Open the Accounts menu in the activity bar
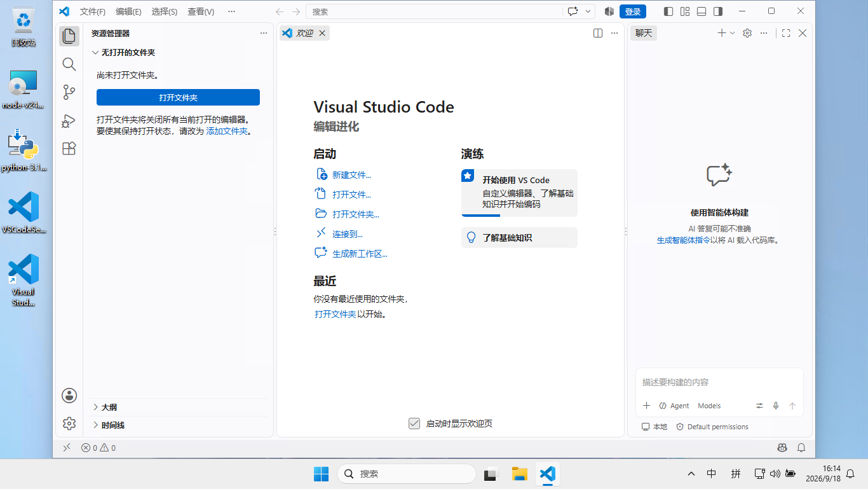Viewport: 868px width, 489px height. [69, 396]
